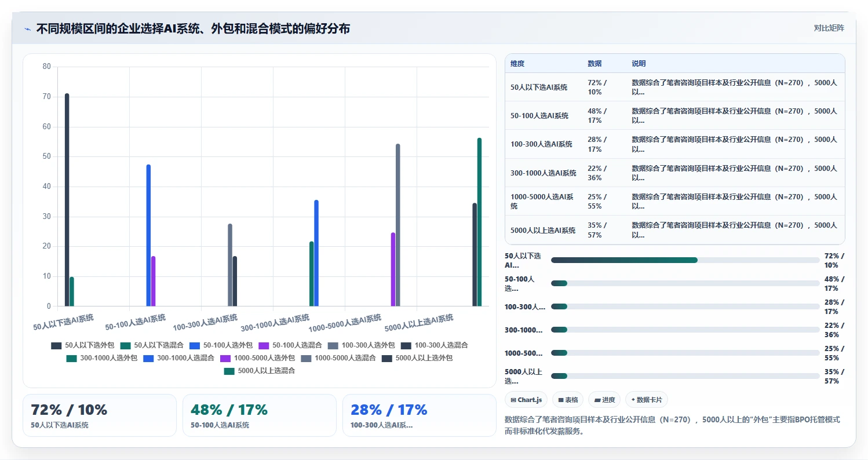Click the lightning icon beside the title
Screen dimensions: 868x460
28,29
